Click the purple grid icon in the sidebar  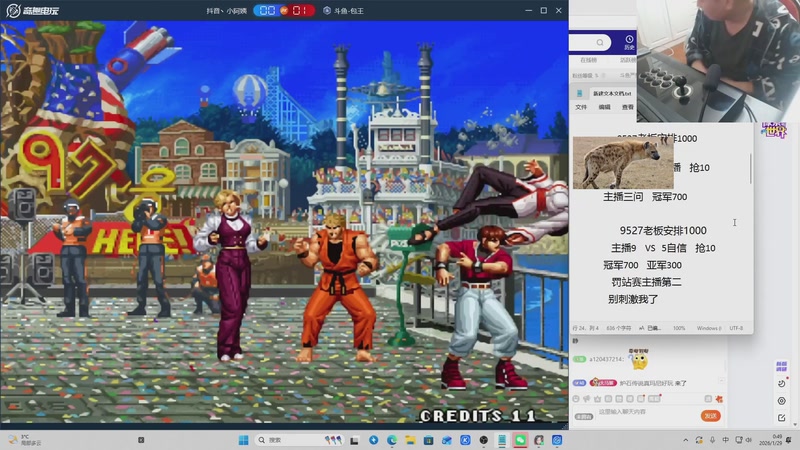[781, 366]
